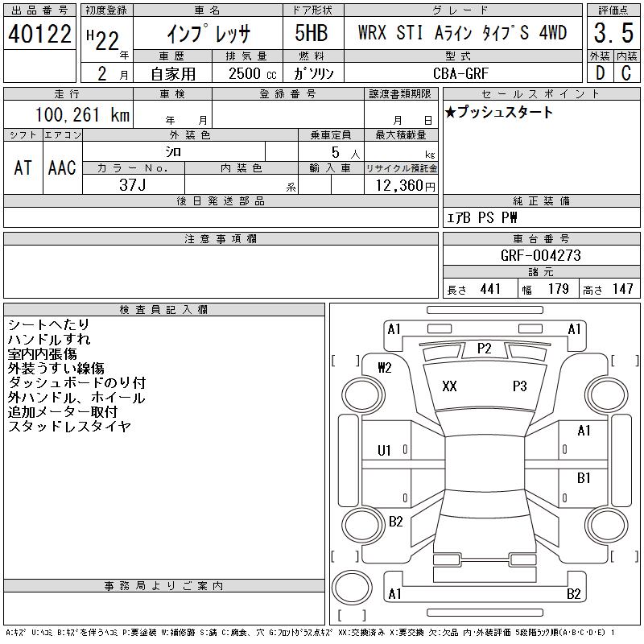The width and height of the screenshot is (644, 644).
Task: Click the grade text WRX STI Aライン
Action: pos(415,32)
